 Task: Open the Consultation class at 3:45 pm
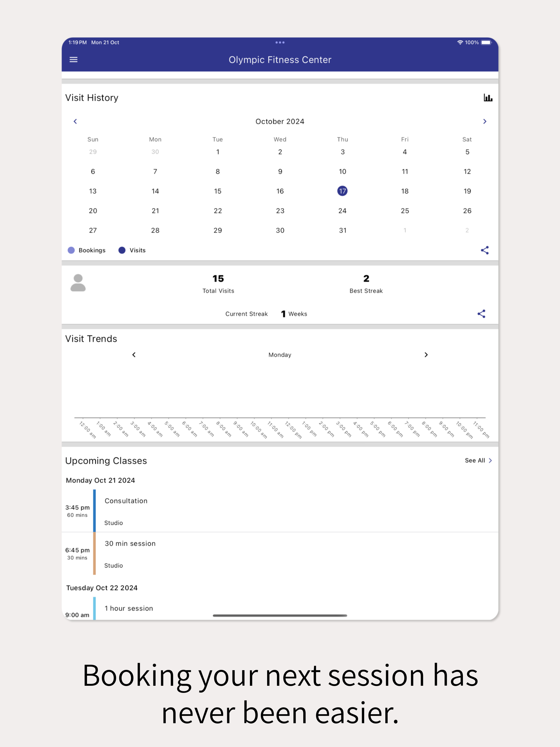(280, 510)
